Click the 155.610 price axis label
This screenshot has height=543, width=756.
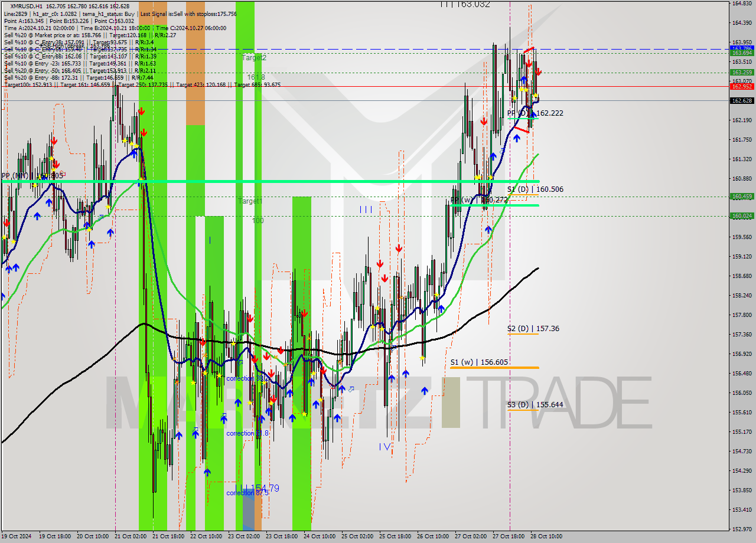point(742,412)
